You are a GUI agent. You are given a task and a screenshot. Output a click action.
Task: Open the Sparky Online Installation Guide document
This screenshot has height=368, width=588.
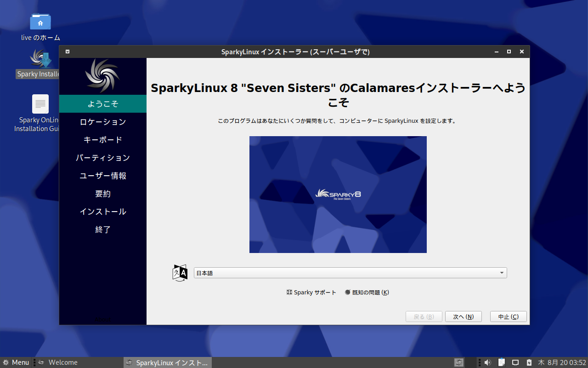tap(40, 104)
